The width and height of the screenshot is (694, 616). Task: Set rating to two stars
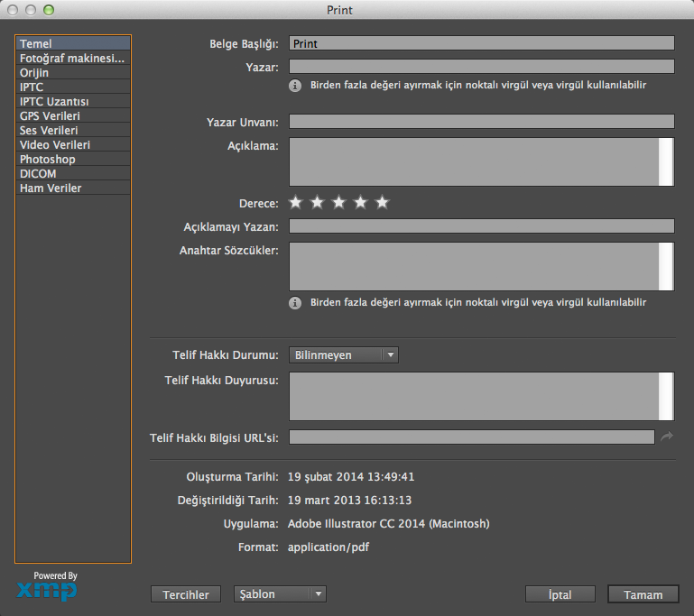[x=318, y=203]
